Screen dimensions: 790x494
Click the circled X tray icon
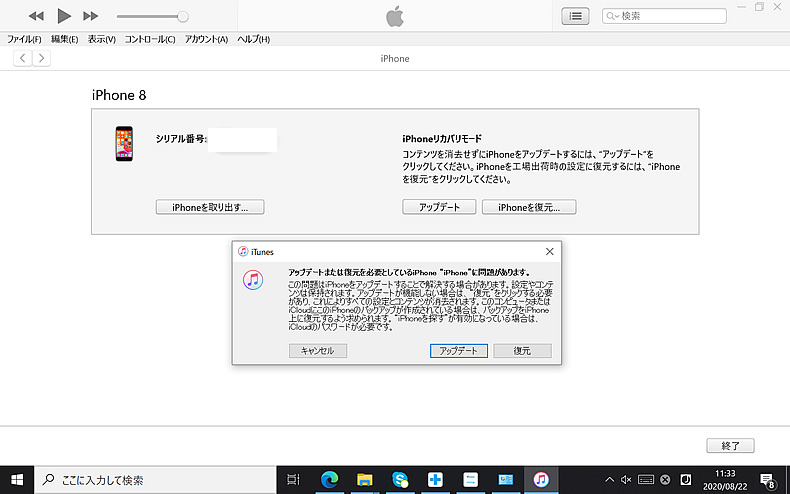tap(666, 480)
